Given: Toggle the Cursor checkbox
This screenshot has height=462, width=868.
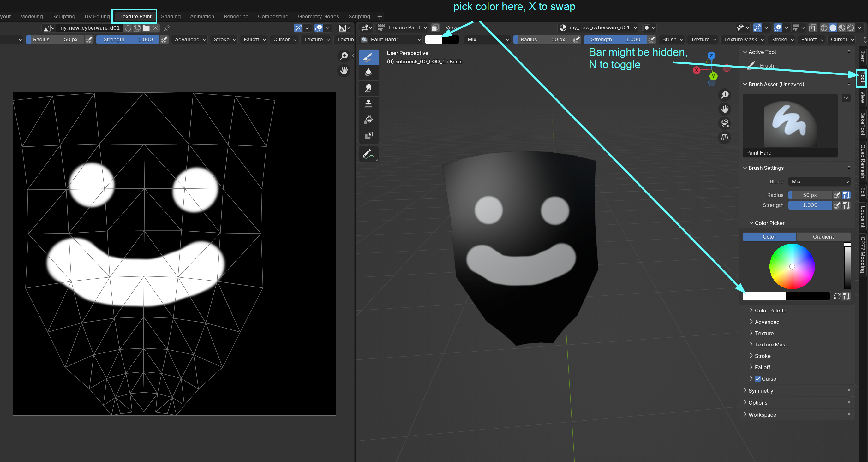Looking at the screenshot, I should (757, 379).
